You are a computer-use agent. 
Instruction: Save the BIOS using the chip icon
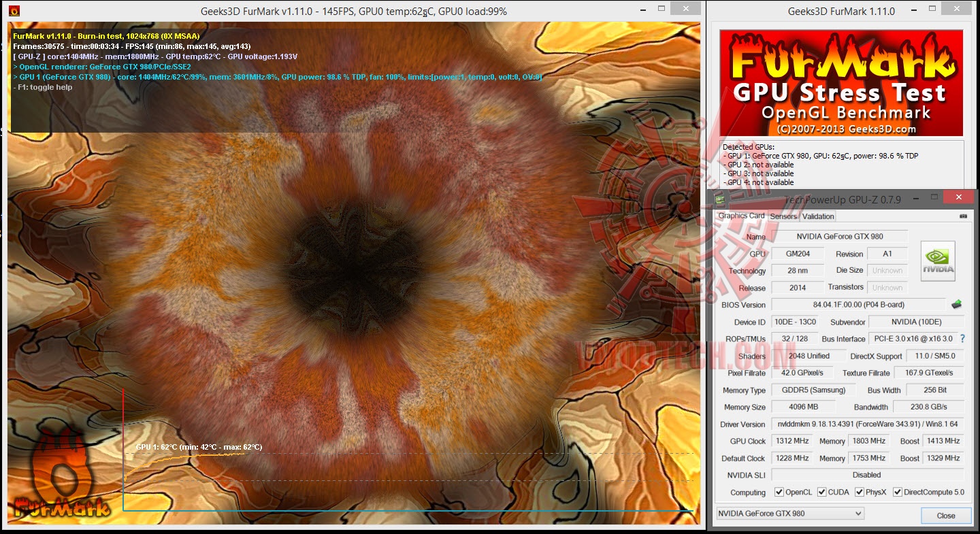point(956,304)
